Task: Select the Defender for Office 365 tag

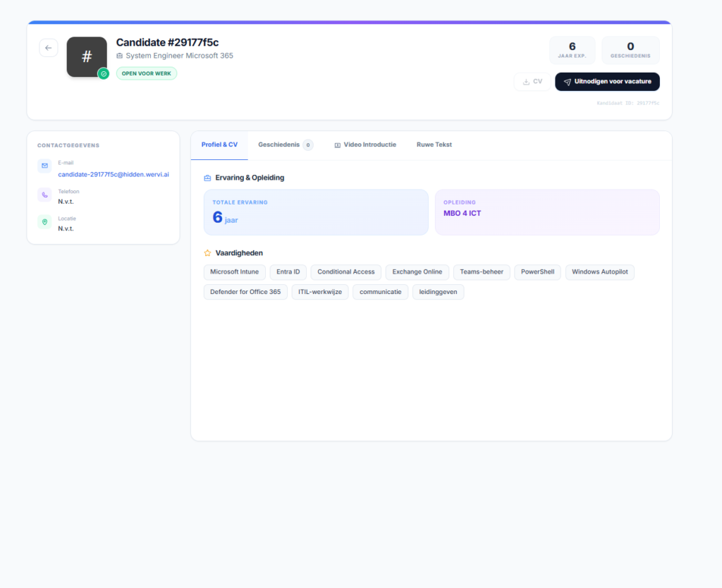Action: [x=245, y=292]
